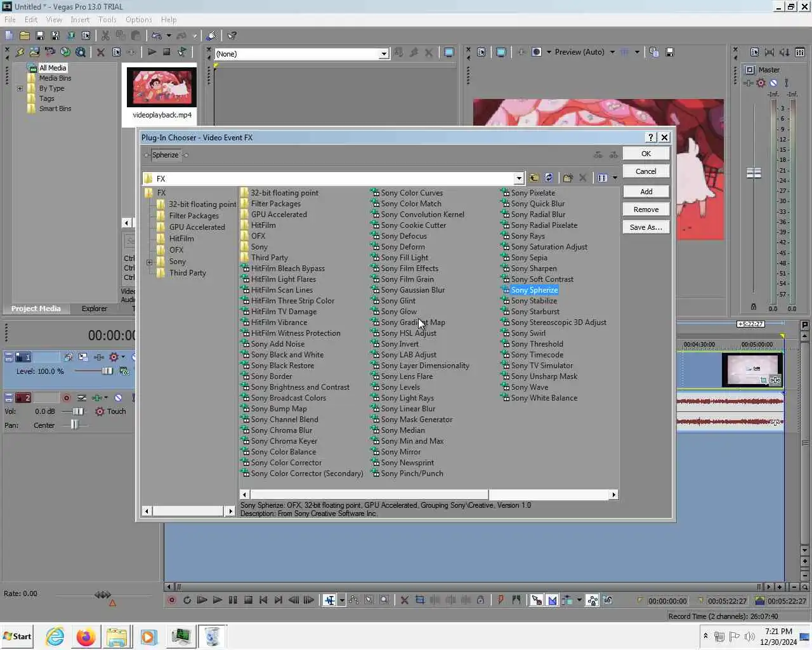Click the Import Media icon in Project Media
Screen dimensions: 812x650
point(34,52)
